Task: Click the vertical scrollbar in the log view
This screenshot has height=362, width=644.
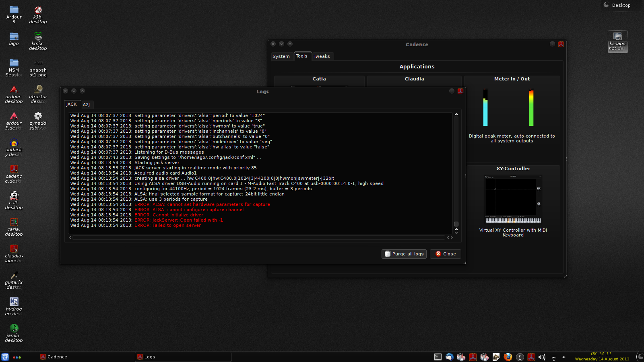Action: tap(456, 169)
